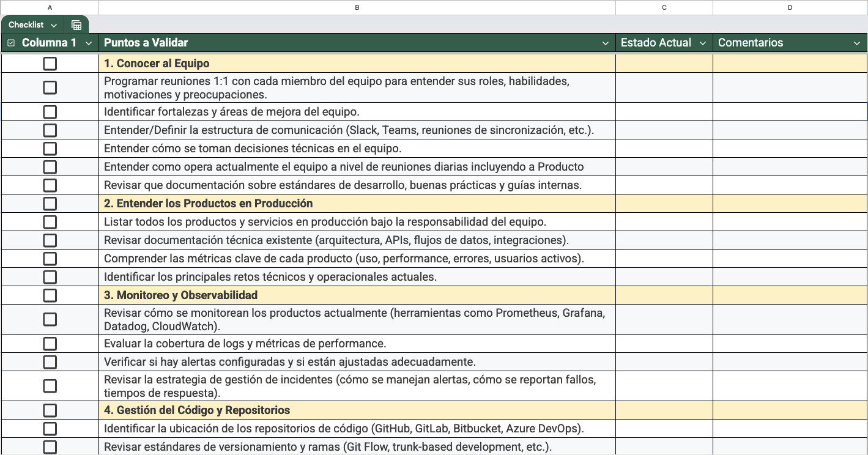Image resolution: width=868 pixels, height=455 pixels.
Task: Open the Puntos a Validar column dropdown
Action: [x=605, y=43]
